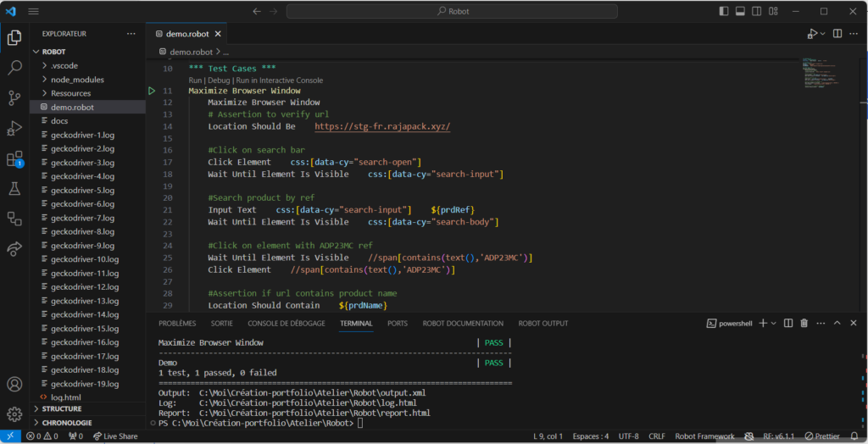Open the Run and Debug view
868x444 pixels.
(x=14, y=129)
